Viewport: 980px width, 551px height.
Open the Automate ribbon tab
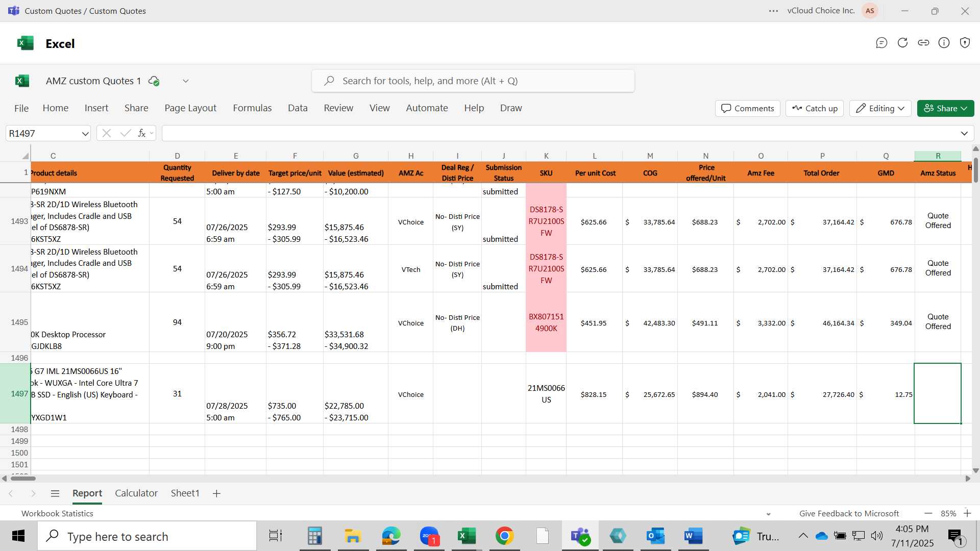click(427, 108)
